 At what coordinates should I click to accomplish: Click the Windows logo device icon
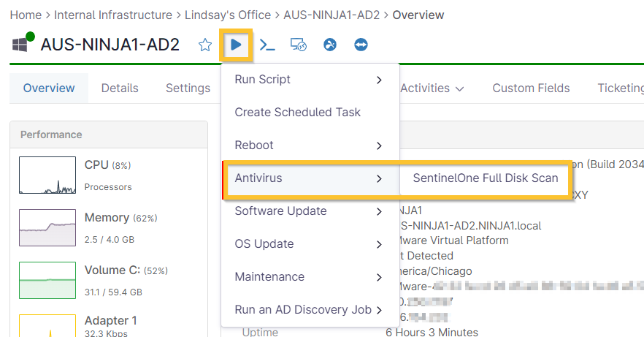tap(20, 45)
